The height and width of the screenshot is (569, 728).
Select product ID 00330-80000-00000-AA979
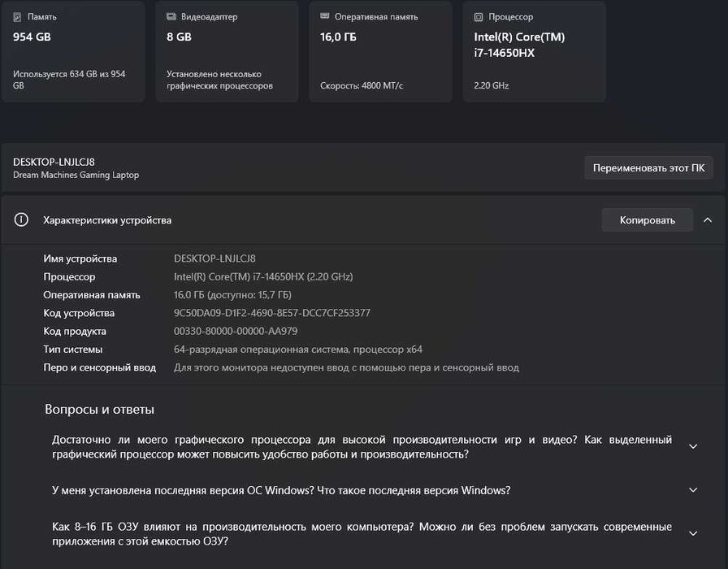click(236, 331)
